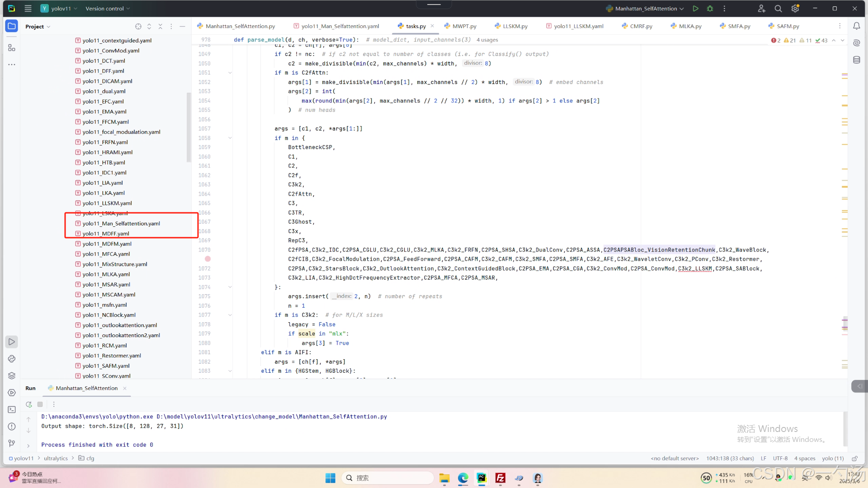Rerun the script in the Run panel
This screenshot has height=488, width=868.
point(28,404)
